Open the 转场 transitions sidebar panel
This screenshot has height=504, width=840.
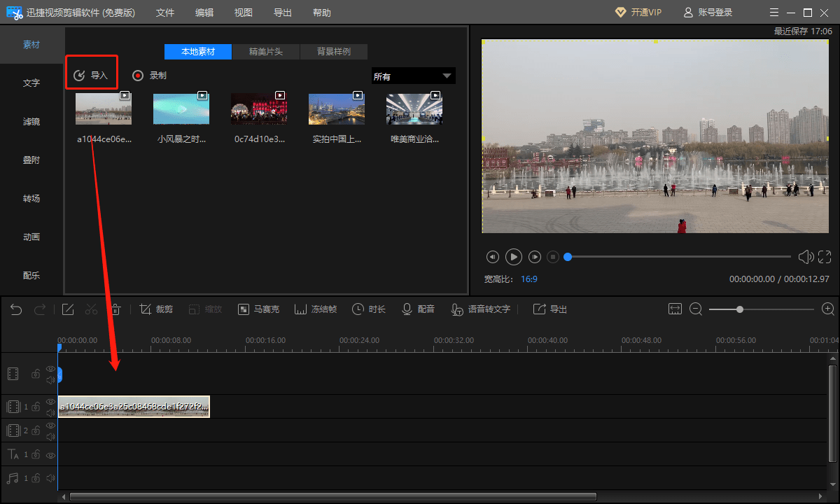(31, 198)
